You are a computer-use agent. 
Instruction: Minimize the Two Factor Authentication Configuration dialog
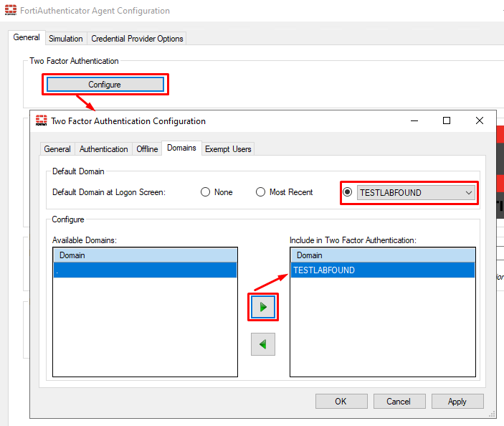click(414, 120)
